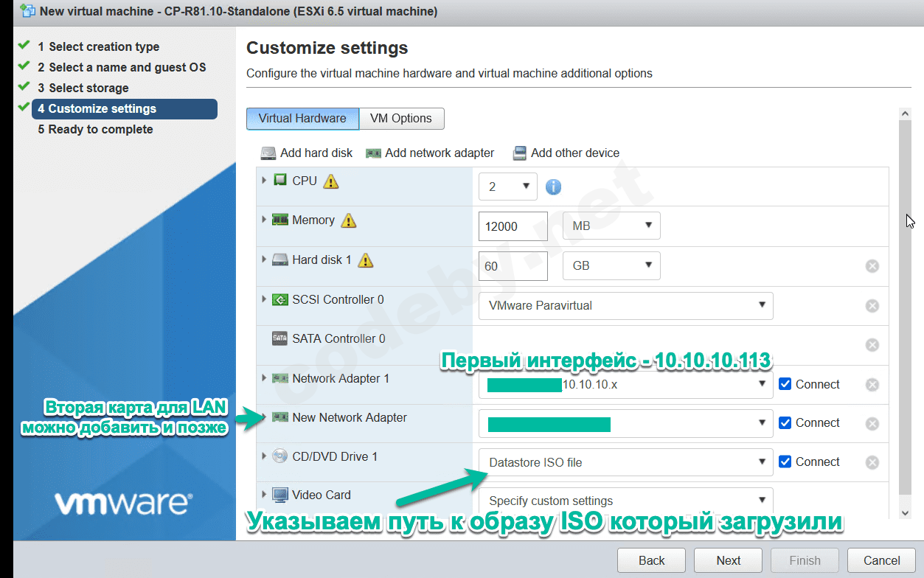Switch to the Virtual Hardware tab
Image resolution: width=924 pixels, height=578 pixels.
pyautogui.click(x=302, y=119)
